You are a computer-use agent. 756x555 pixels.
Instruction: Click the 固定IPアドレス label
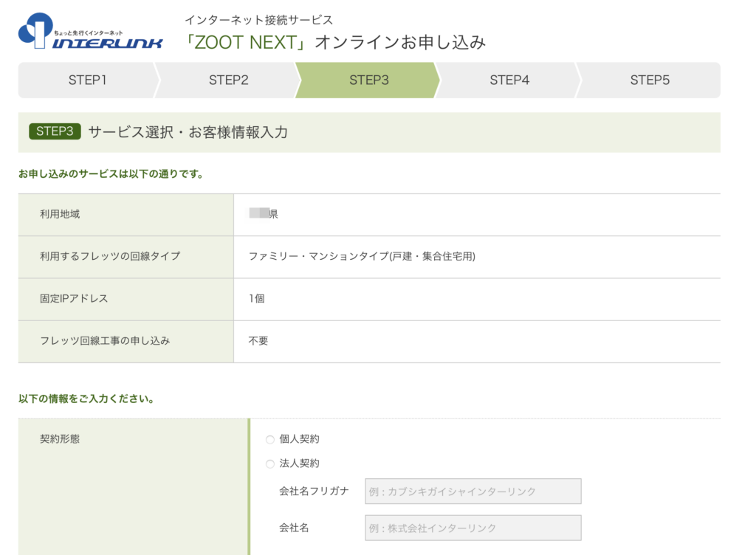(74, 298)
